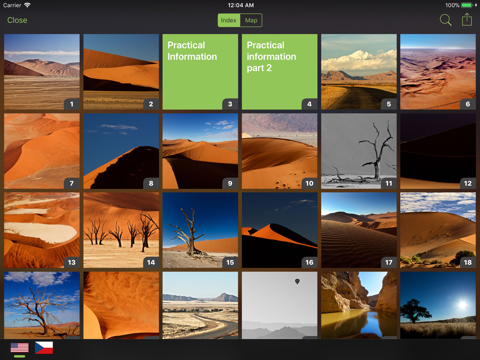Select the US flag language
480x360 pixels.
click(x=19, y=348)
